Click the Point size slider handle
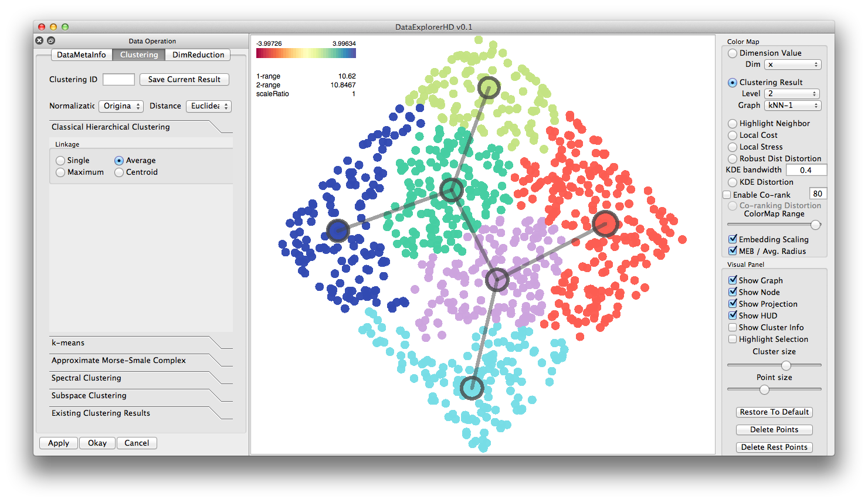Viewport: 868px width, 502px height. pos(764,389)
